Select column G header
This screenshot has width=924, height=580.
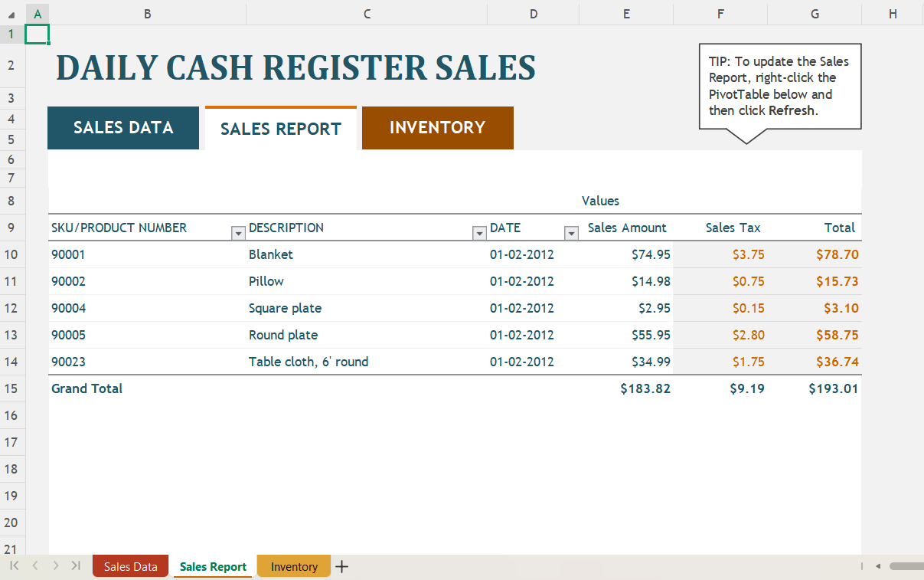(815, 14)
